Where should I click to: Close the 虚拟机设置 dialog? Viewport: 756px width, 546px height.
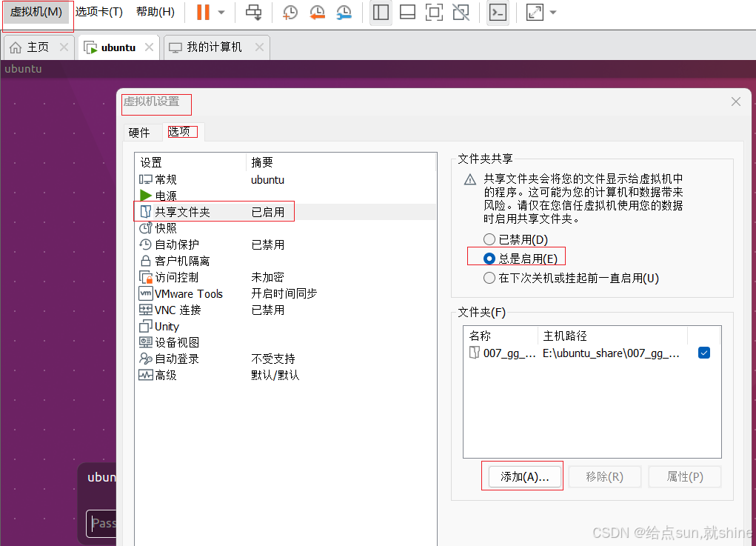tap(736, 101)
